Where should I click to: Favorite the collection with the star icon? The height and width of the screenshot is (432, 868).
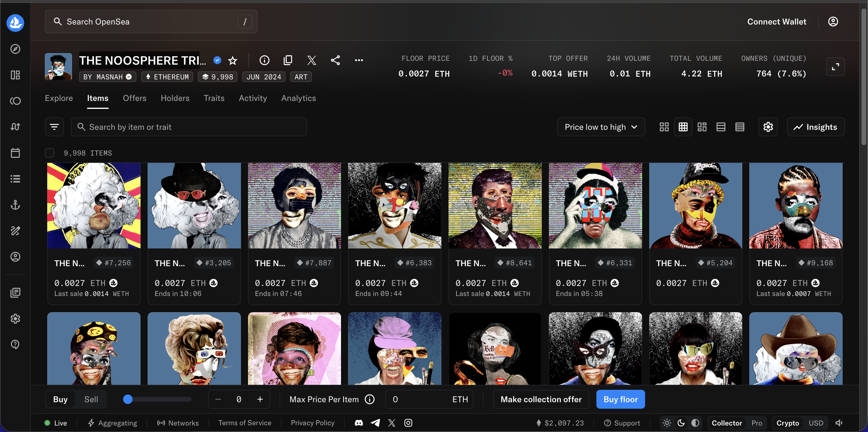[x=233, y=60]
